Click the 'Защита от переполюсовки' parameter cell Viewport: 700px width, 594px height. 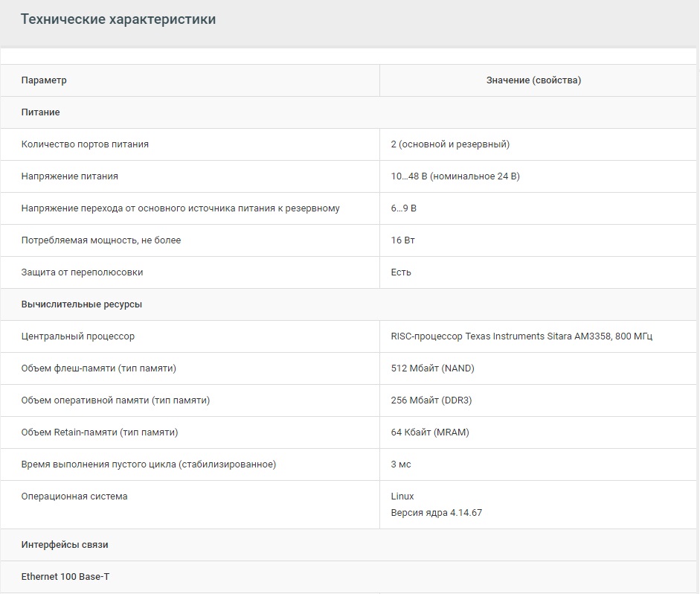pos(82,272)
